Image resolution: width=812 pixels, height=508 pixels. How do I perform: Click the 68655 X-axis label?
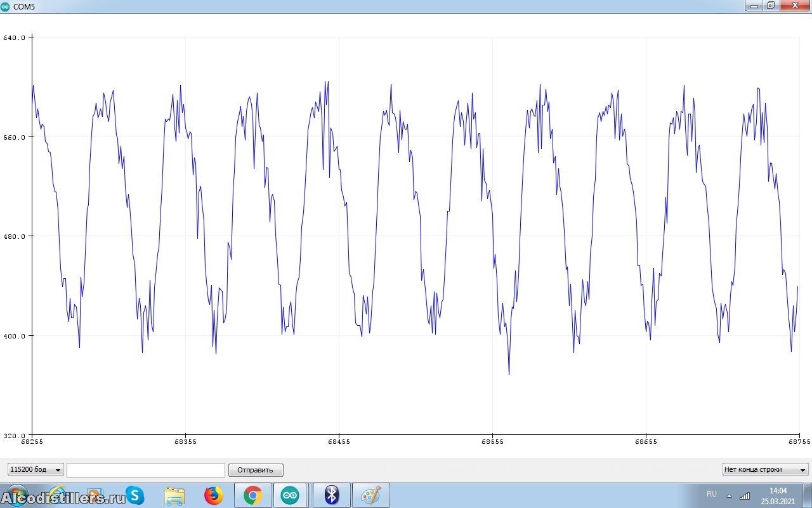click(x=646, y=441)
